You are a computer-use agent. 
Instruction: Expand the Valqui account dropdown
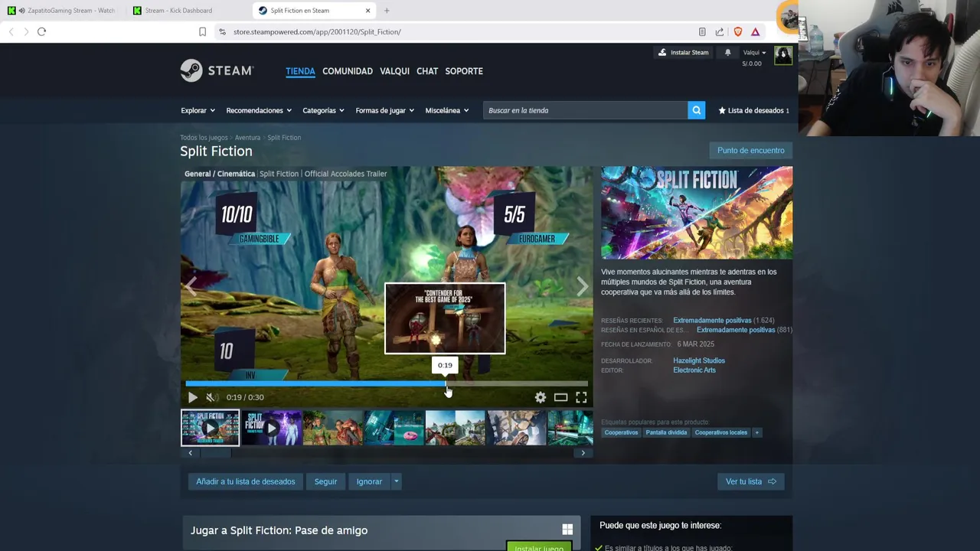point(754,53)
